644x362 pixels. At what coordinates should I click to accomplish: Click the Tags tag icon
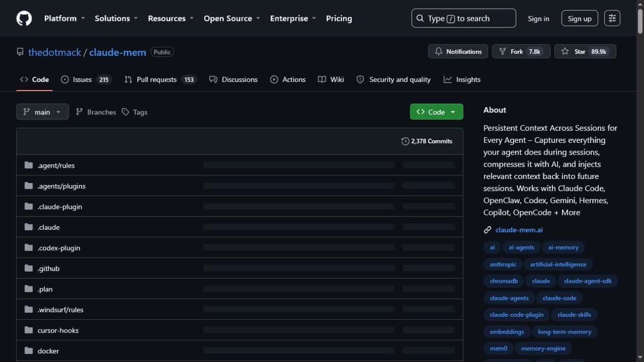pyautogui.click(x=125, y=112)
